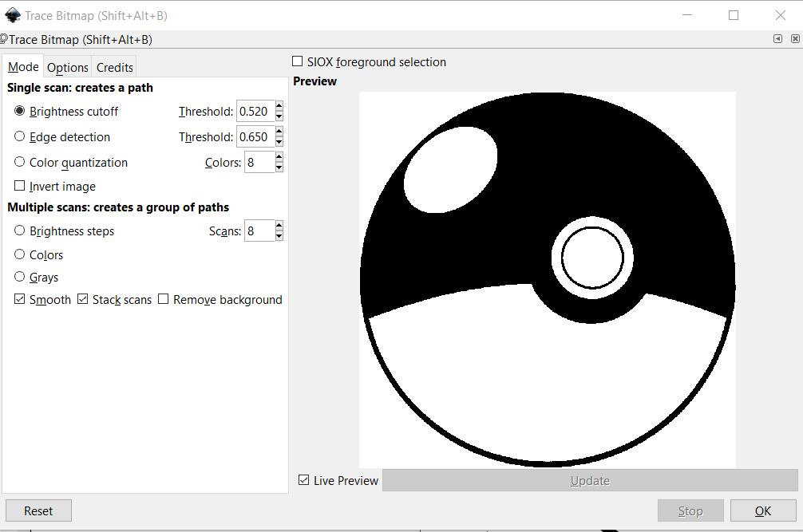The width and height of the screenshot is (803, 532).
Task: Click the Scans value input field
Action: click(259, 231)
